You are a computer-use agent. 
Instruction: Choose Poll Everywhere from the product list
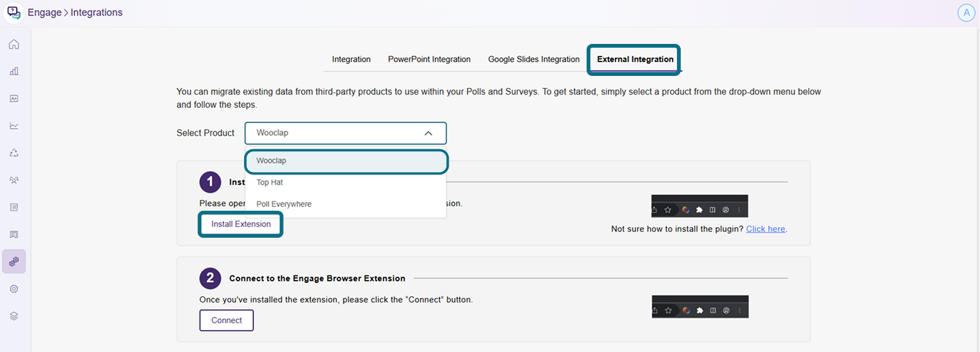(x=346, y=204)
